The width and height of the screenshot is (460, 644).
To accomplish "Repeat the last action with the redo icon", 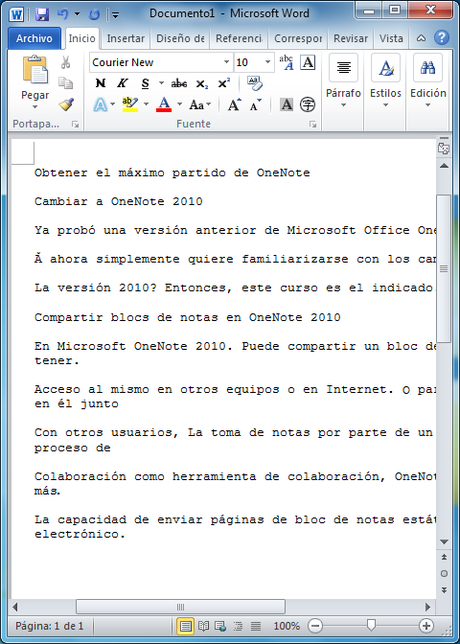I will [x=94, y=15].
